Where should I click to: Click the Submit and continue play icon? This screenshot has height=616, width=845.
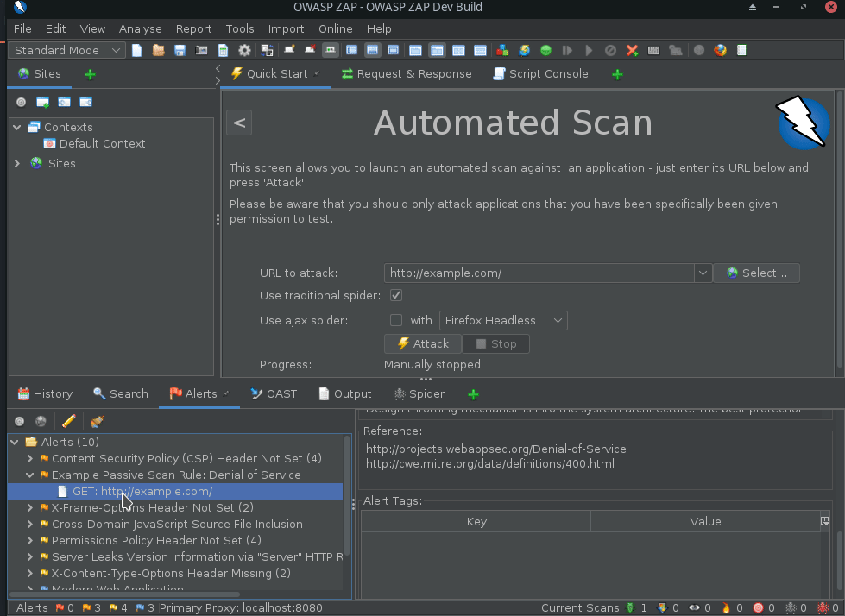tap(589, 51)
